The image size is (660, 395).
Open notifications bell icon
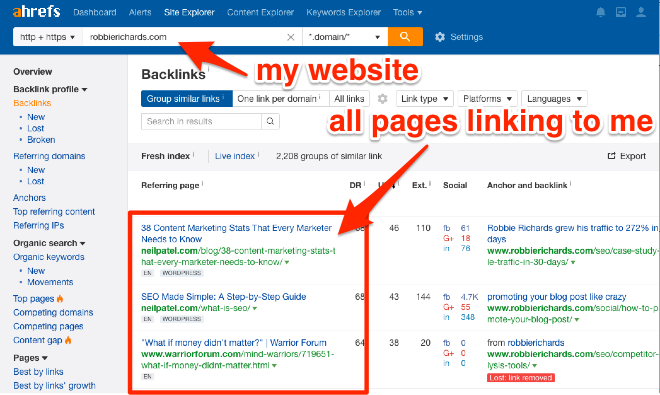pyautogui.click(x=601, y=12)
